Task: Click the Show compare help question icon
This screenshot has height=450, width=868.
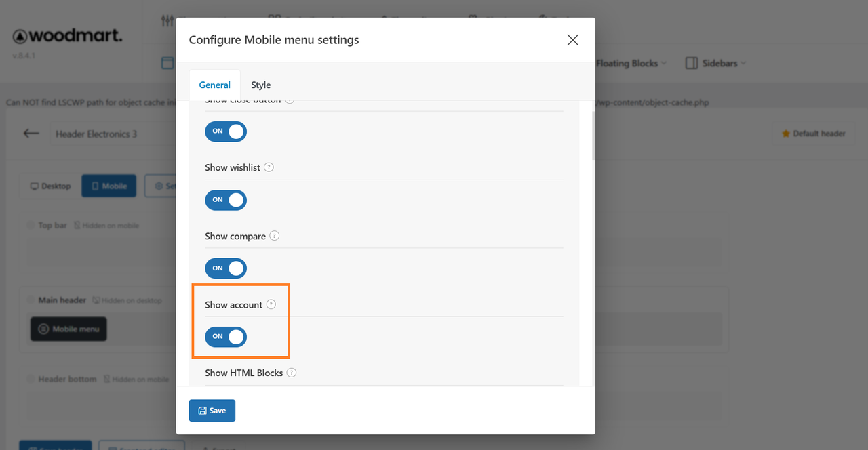Action: pos(274,236)
